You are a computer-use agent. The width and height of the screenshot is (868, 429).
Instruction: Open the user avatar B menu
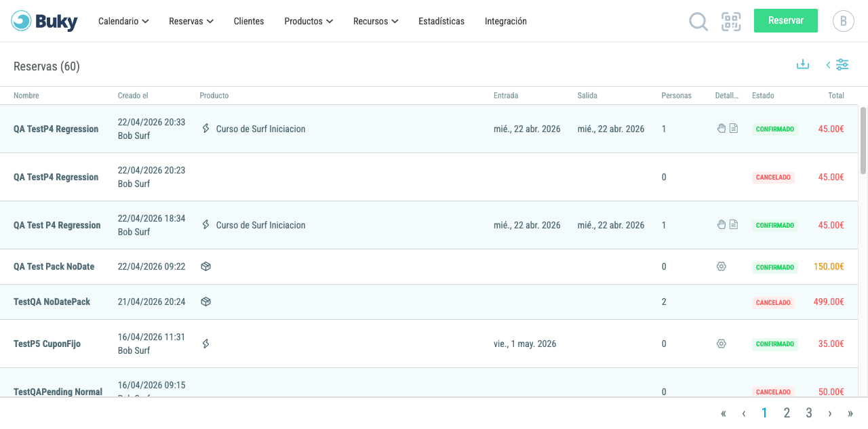(844, 21)
